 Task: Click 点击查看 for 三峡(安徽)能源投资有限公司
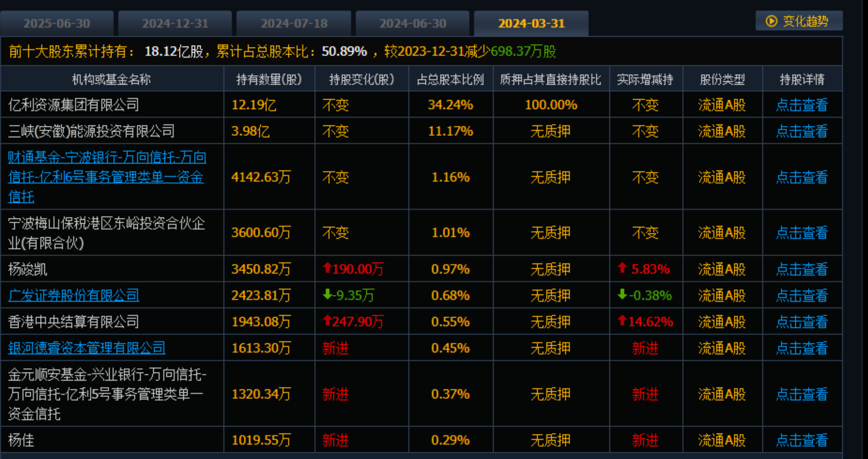pyautogui.click(x=802, y=131)
